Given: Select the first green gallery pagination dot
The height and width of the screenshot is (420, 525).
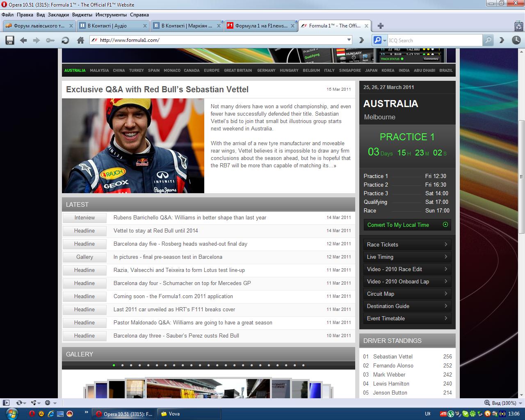Looking at the screenshot, I should [114, 365].
